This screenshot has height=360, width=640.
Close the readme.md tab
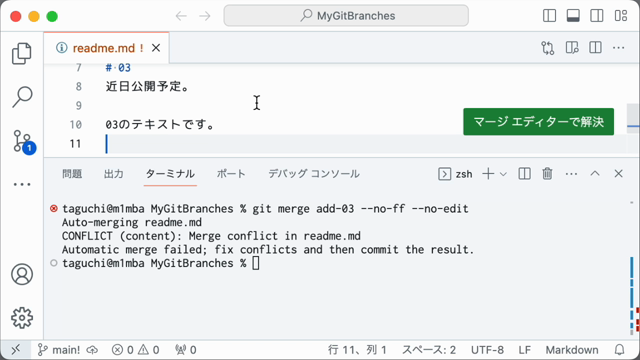(156, 48)
